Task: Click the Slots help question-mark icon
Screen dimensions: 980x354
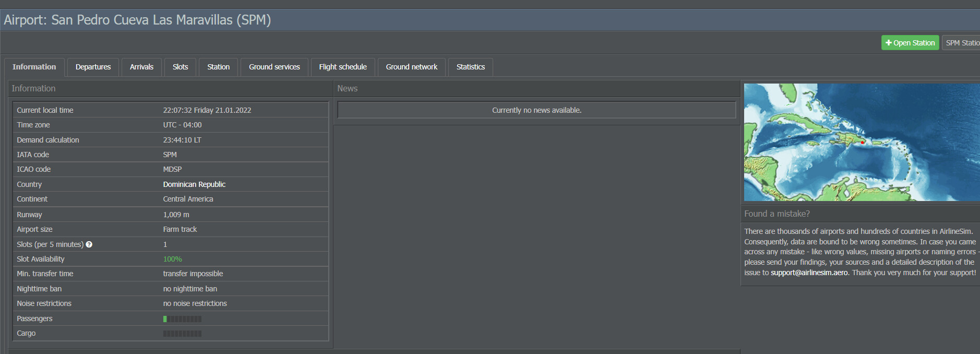Action: 89,244
